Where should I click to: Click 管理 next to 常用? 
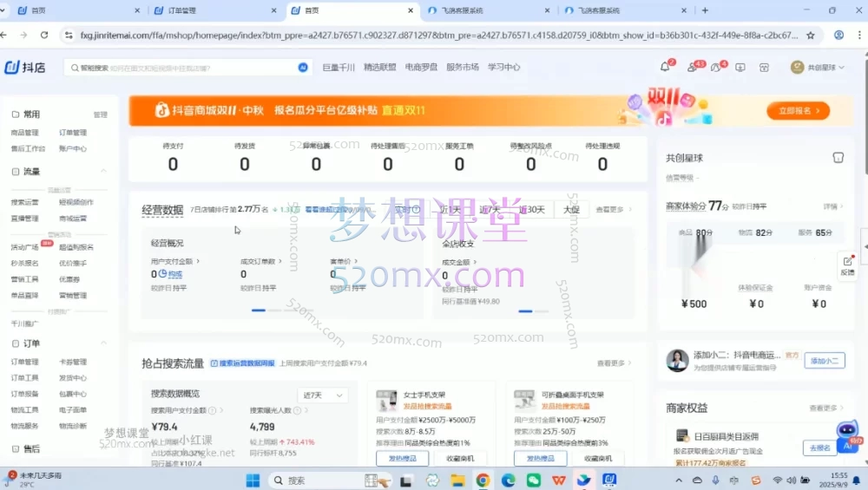100,114
